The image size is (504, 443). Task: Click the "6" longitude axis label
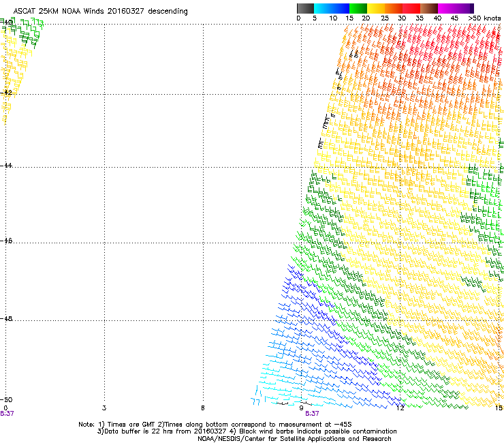tap(203, 408)
